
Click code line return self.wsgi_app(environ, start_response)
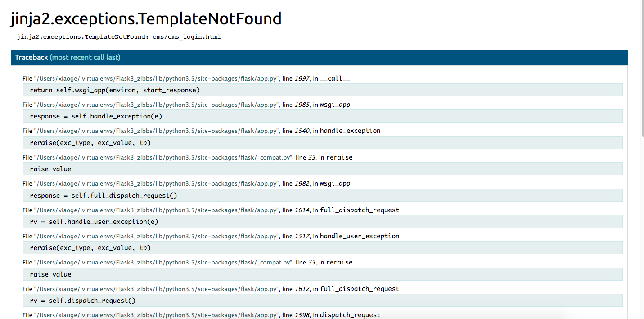pyautogui.click(x=323, y=90)
